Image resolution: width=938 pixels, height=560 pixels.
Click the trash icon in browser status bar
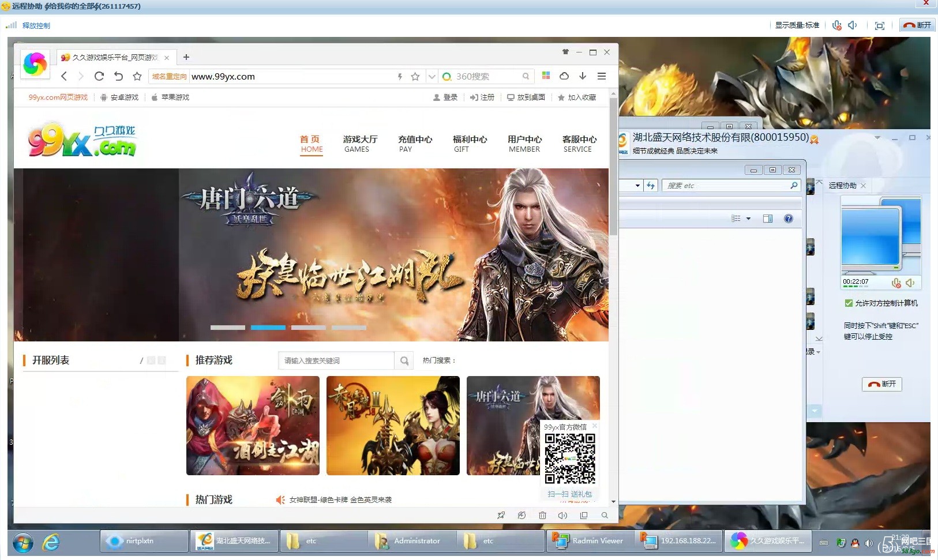click(542, 516)
